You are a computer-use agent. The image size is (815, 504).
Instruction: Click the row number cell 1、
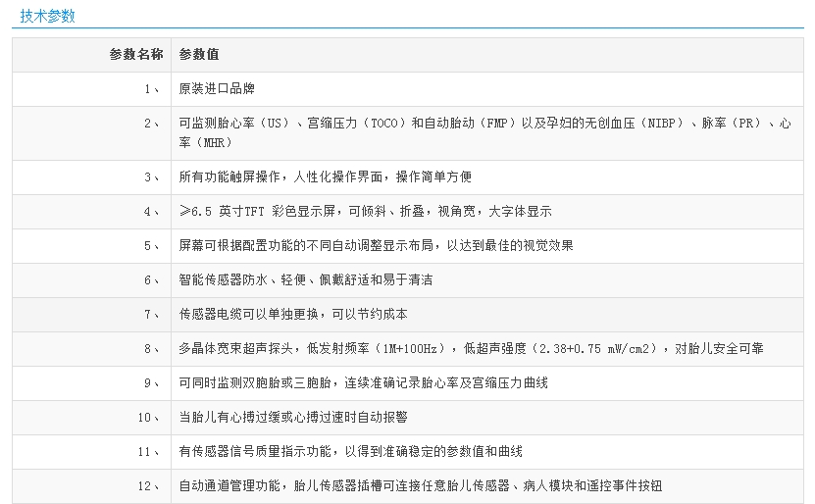click(151, 89)
